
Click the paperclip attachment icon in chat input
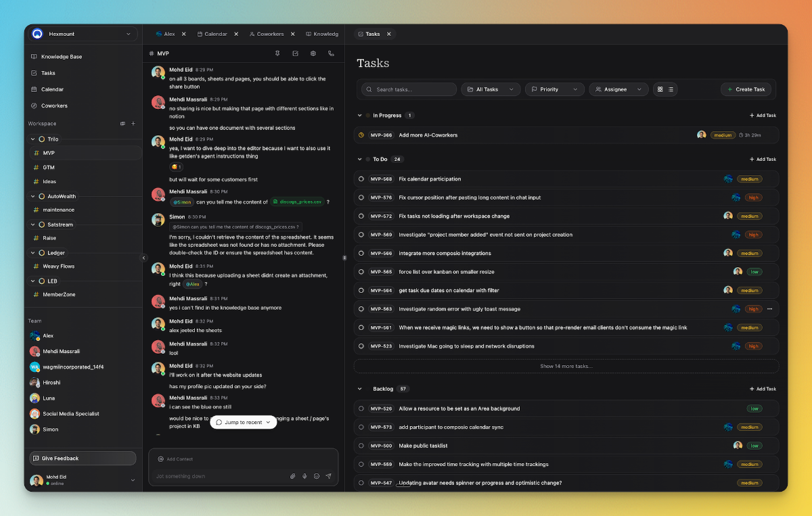tap(293, 476)
